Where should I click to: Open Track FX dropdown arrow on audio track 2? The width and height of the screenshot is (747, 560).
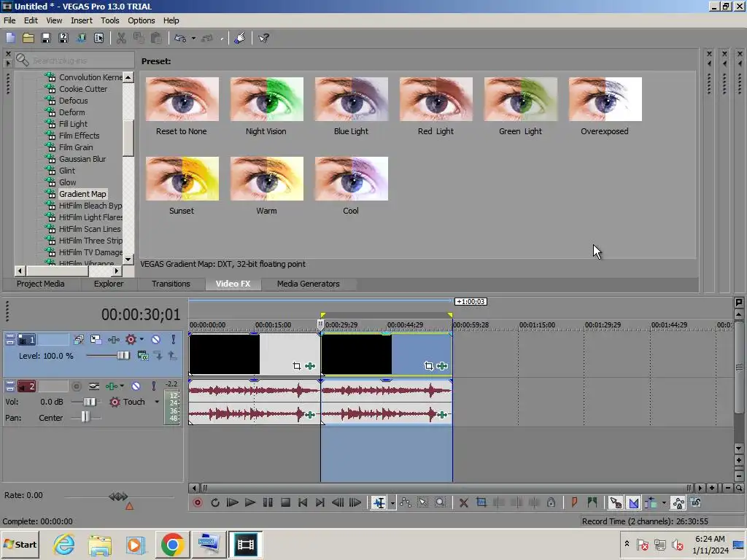point(122,386)
